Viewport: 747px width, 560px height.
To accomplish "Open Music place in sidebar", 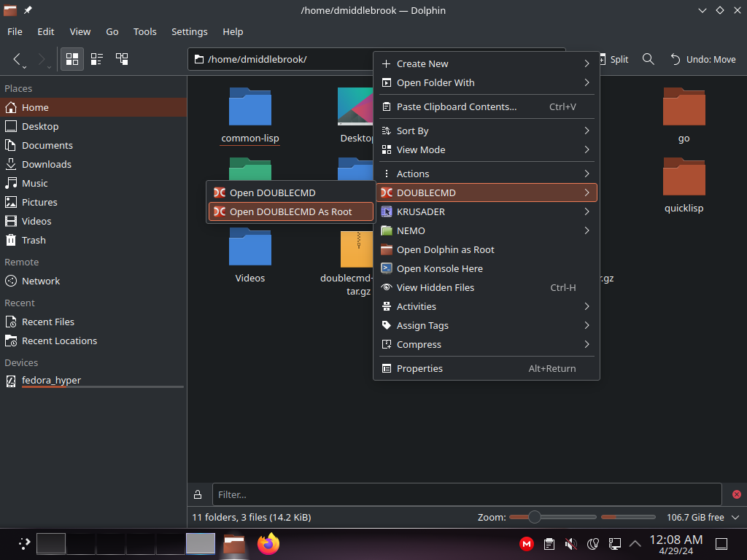I will point(93,183).
